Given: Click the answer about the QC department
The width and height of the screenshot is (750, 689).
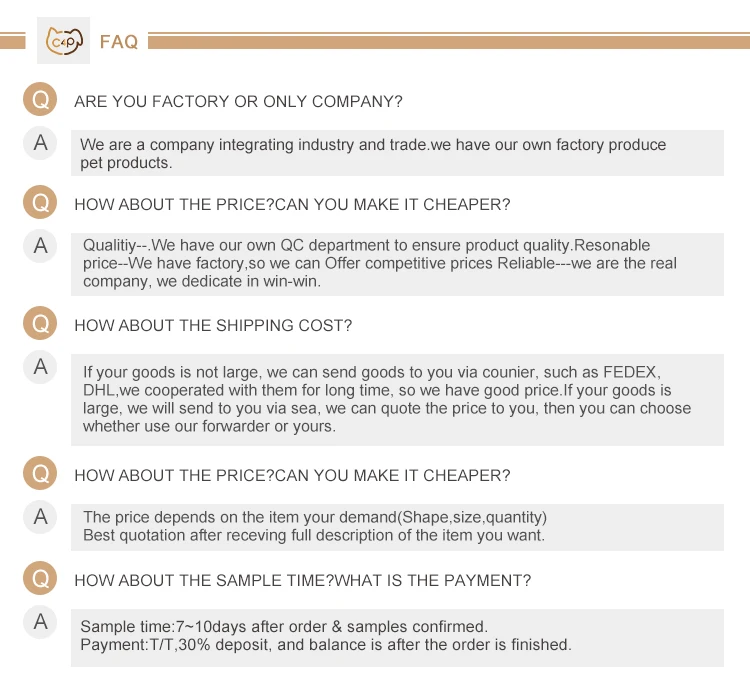Looking at the screenshot, I should click(x=380, y=263).
